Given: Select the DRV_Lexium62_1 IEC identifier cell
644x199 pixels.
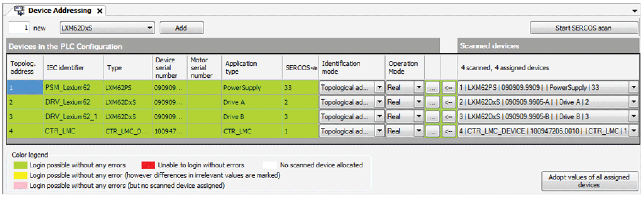Looking at the screenshot, I should tap(73, 116).
